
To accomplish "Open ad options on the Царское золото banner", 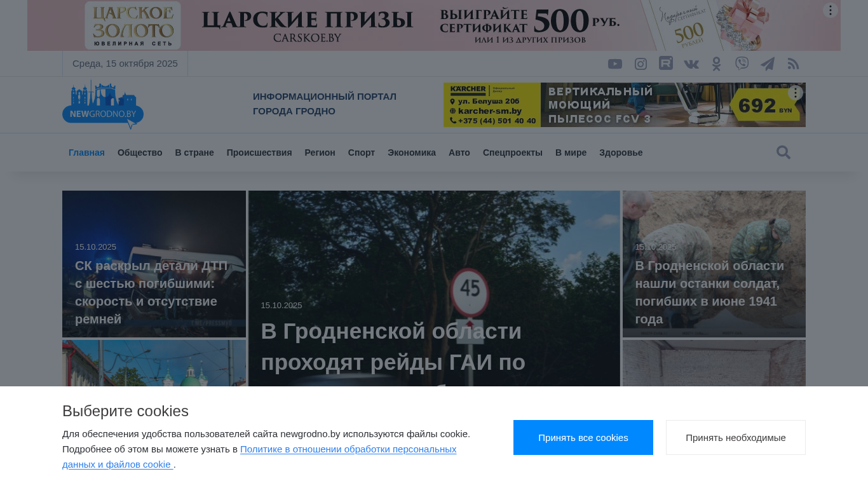I will coord(830,10).
